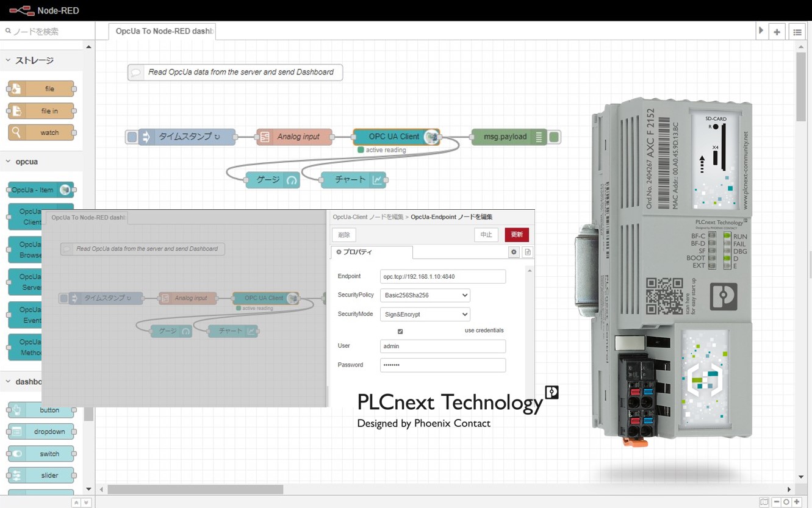Open the flow list icon in top right
Screen dimensions: 812x508
[x=797, y=32]
